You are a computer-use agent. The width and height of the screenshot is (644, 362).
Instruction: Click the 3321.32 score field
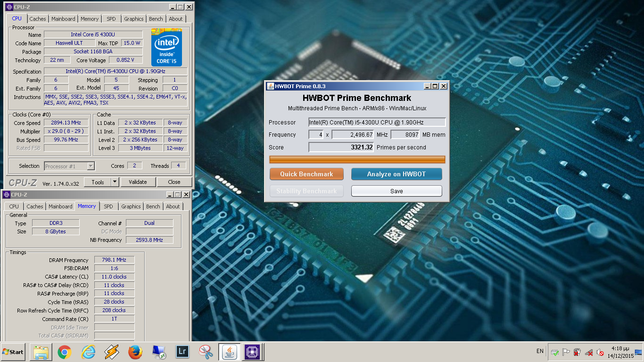pyautogui.click(x=341, y=148)
